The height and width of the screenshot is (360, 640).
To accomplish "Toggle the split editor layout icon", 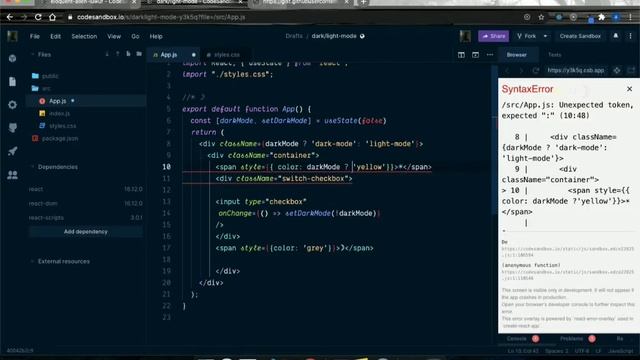I will tap(461, 55).
